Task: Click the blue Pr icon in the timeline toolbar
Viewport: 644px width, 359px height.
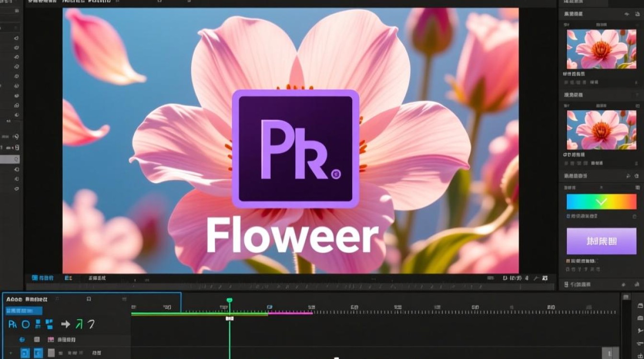Action: 13,324
